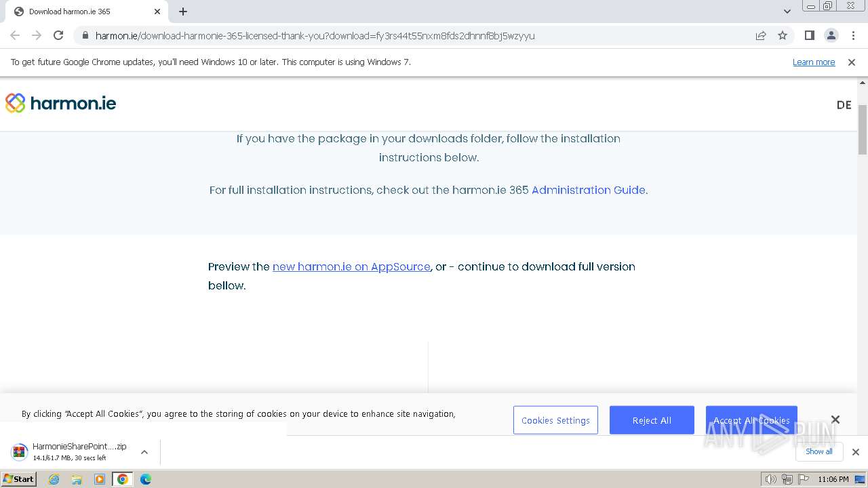Toggle the Chrome side panel icon
Viewport: 868px width, 488px height.
point(809,35)
